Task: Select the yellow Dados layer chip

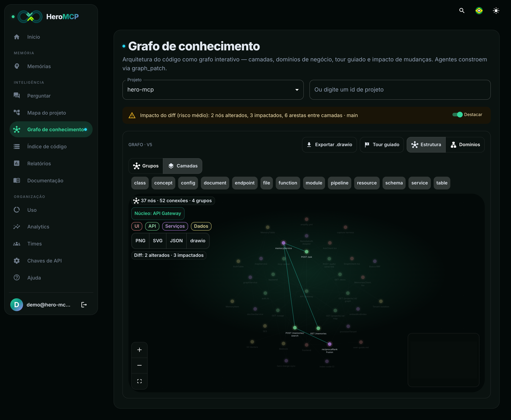Action: [201, 226]
